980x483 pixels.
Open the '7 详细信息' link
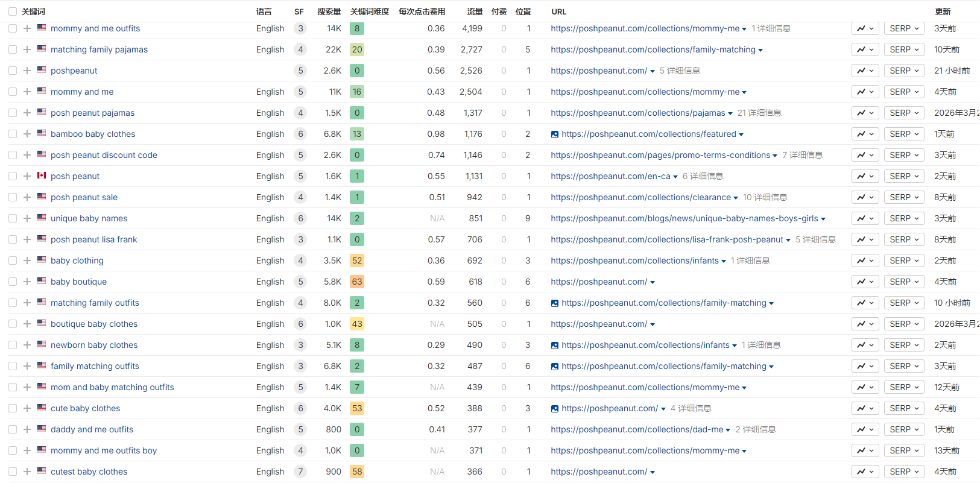coord(802,155)
